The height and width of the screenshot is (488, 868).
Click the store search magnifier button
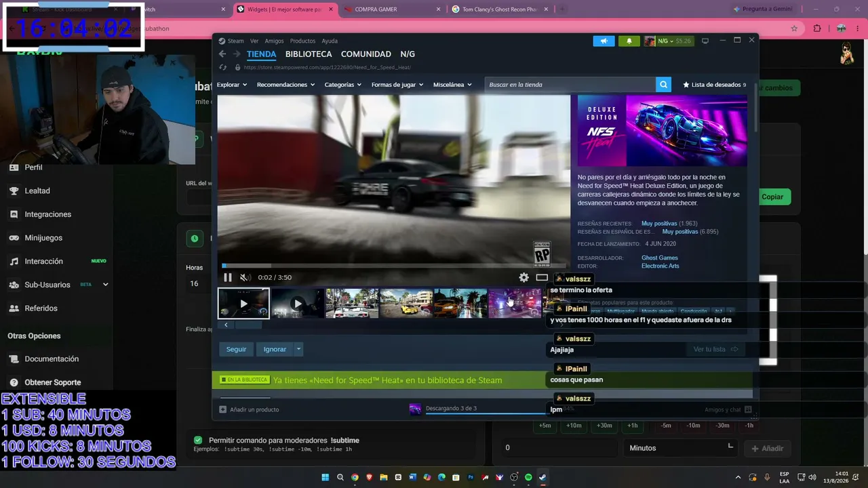[x=663, y=85]
